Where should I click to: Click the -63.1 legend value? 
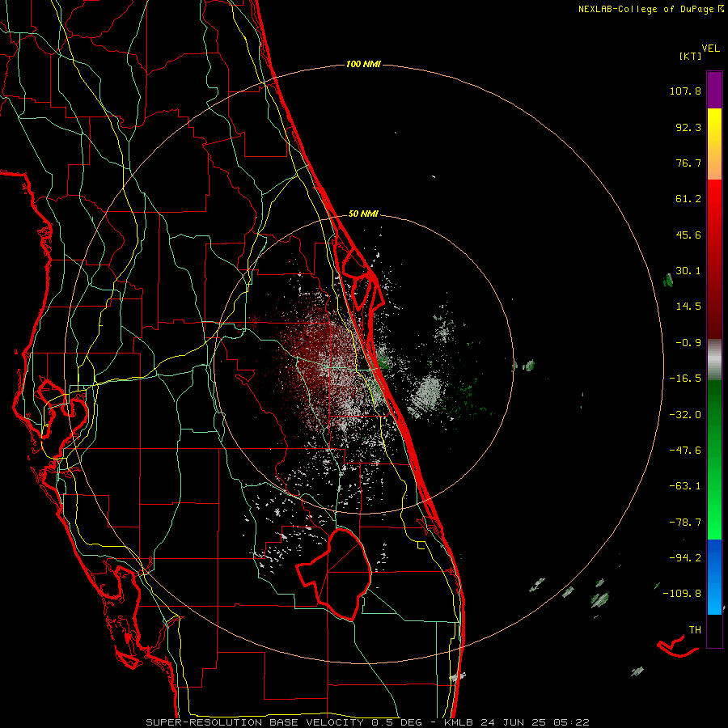point(685,486)
